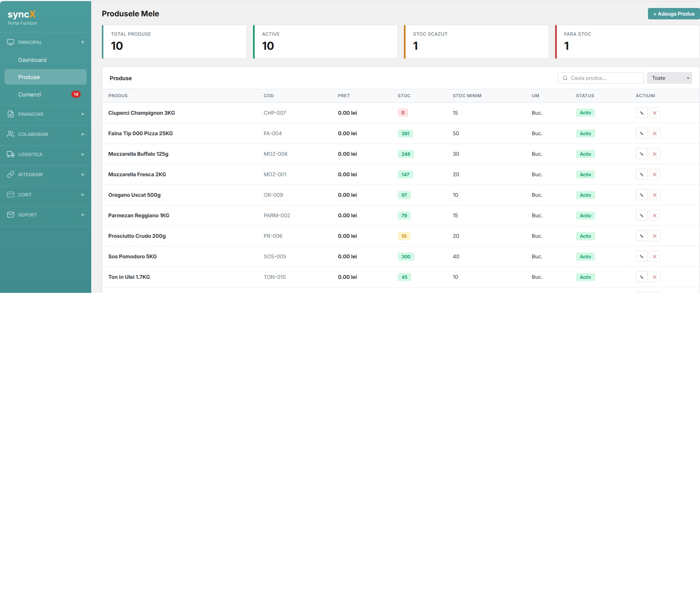The height and width of the screenshot is (607, 700).
Task: Click the STOC MINIM column header
Action: [467, 96]
